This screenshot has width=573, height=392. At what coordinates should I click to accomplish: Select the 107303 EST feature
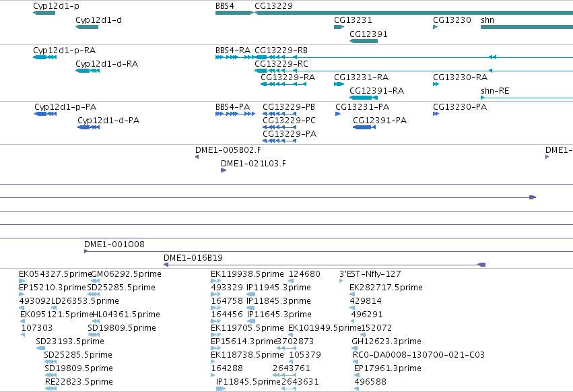[23, 335]
